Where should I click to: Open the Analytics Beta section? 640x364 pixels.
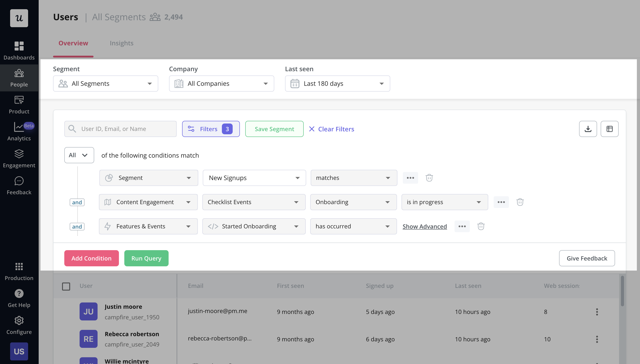coord(19,131)
